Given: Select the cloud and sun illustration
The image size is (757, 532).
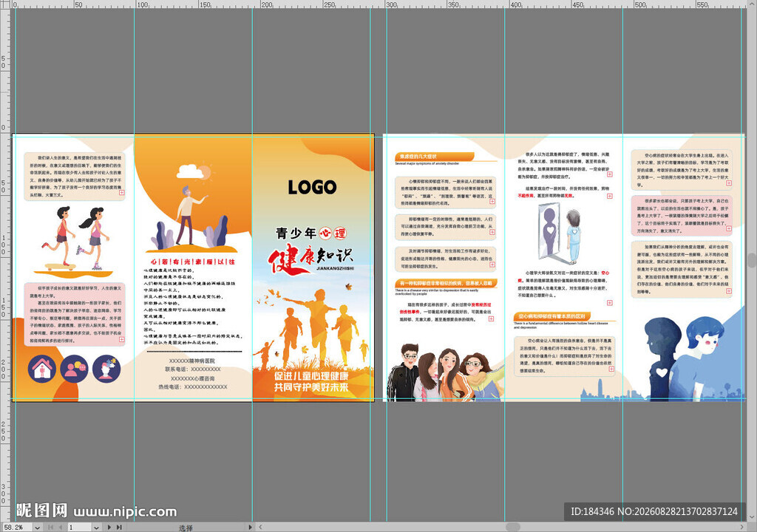Looking at the screenshot, I should coord(194,172).
